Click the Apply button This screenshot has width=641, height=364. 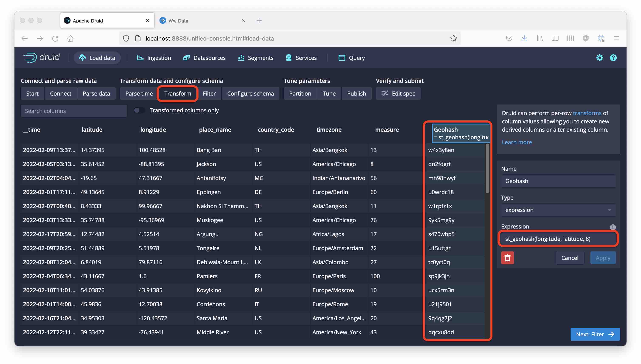[x=603, y=258]
